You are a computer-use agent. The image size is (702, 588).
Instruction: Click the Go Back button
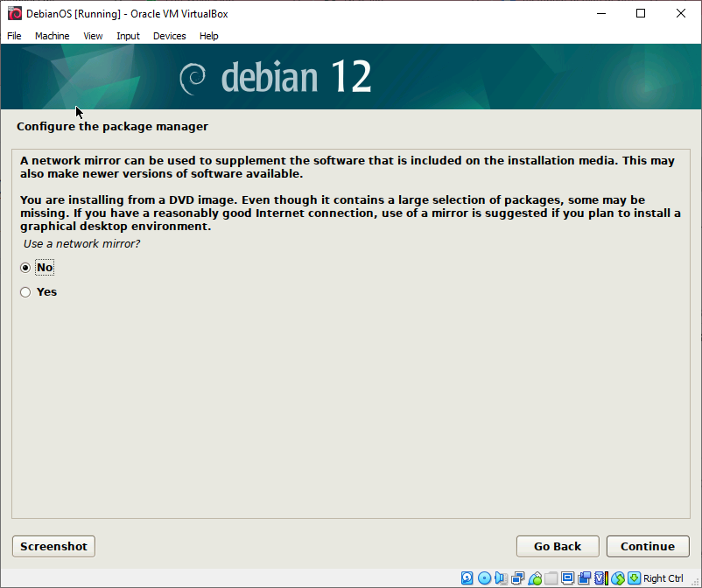click(x=558, y=546)
